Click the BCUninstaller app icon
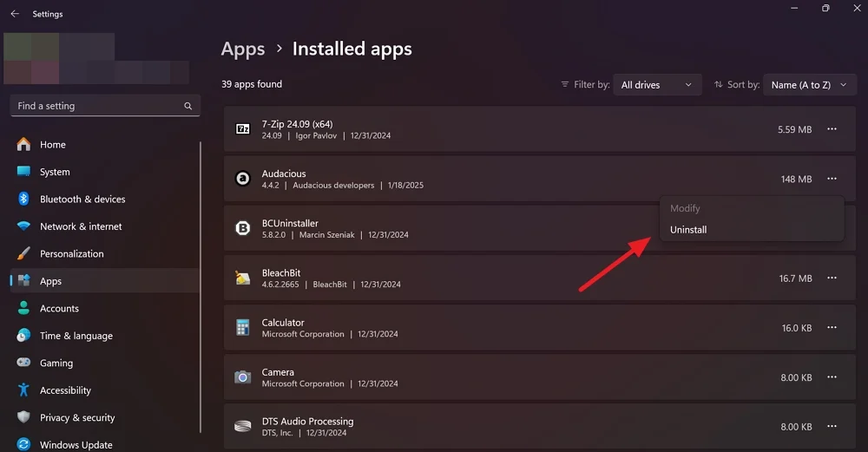Screen dimensions: 868x452 (243, 228)
